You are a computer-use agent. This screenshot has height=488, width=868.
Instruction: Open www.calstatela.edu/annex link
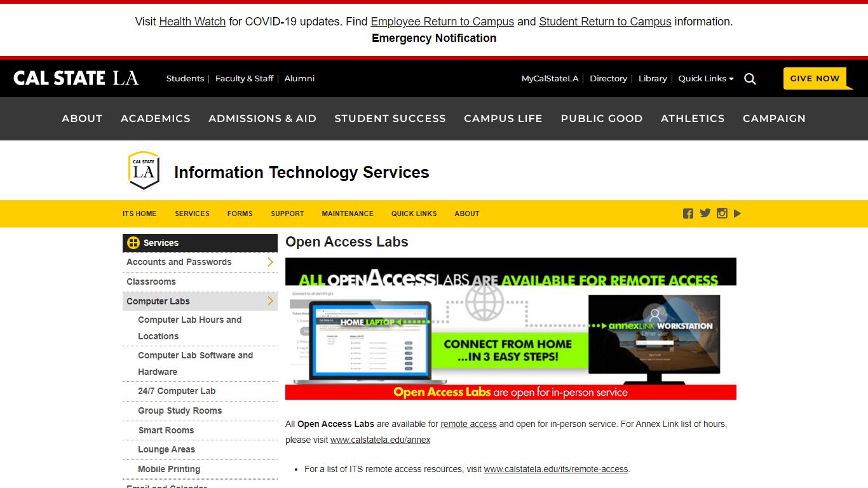point(381,440)
